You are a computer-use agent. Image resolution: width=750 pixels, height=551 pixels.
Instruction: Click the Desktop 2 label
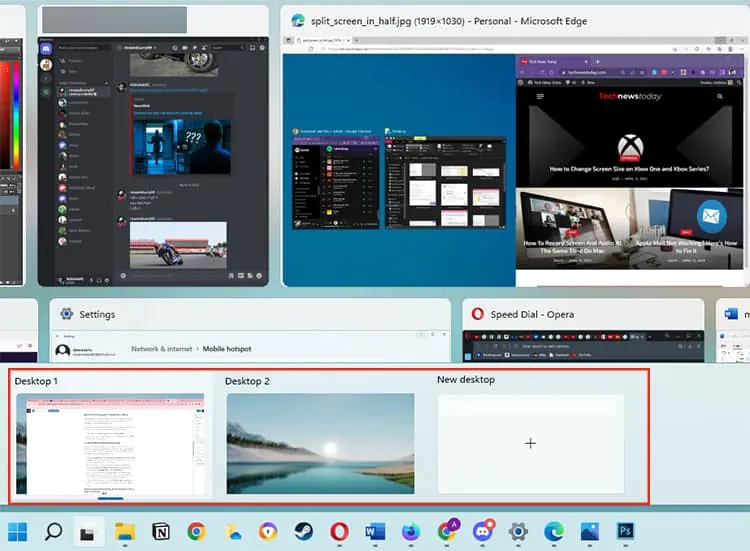(247, 381)
